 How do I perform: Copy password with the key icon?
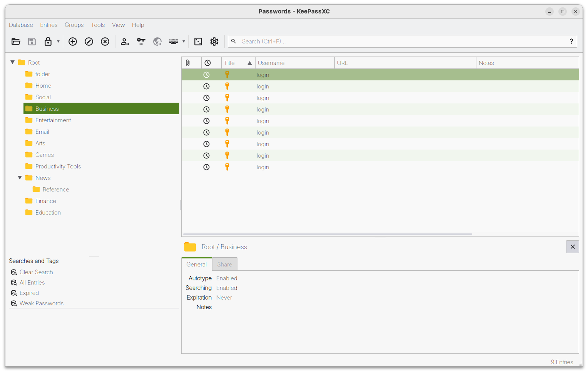141,42
